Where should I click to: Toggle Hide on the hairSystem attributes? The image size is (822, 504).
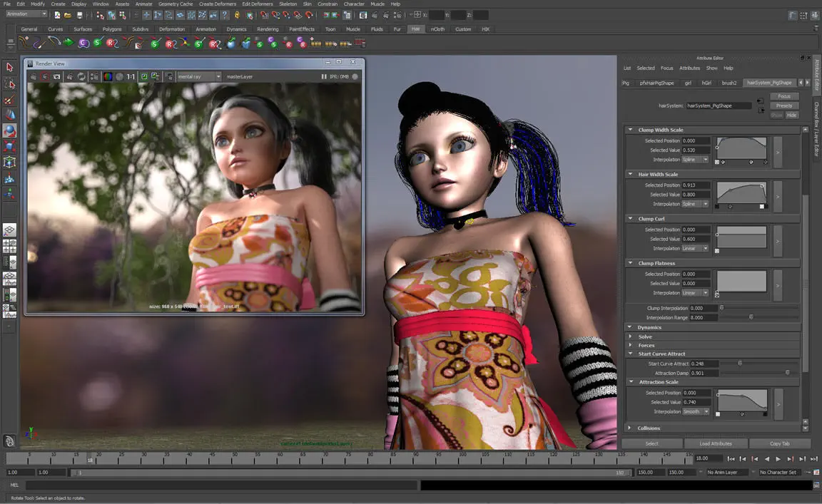coord(791,115)
